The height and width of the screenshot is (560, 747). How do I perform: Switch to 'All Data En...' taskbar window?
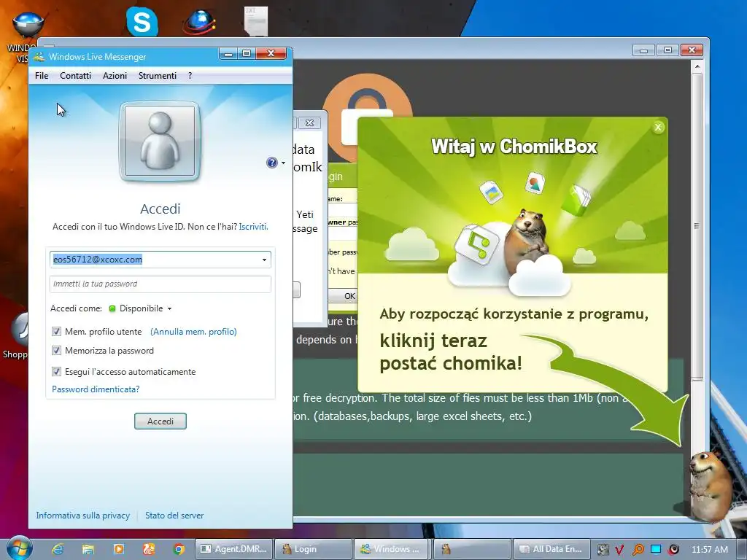(x=551, y=549)
